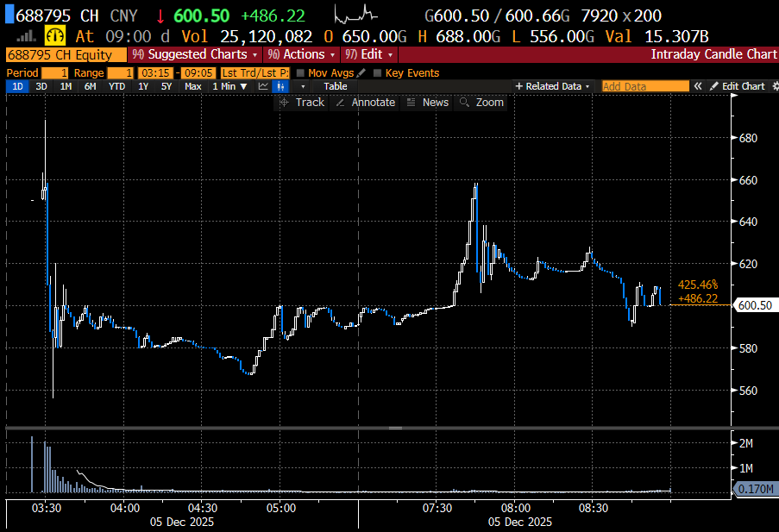This screenshot has width=779, height=532.
Task: Switch to the 3D time range tab
Action: coord(41,86)
